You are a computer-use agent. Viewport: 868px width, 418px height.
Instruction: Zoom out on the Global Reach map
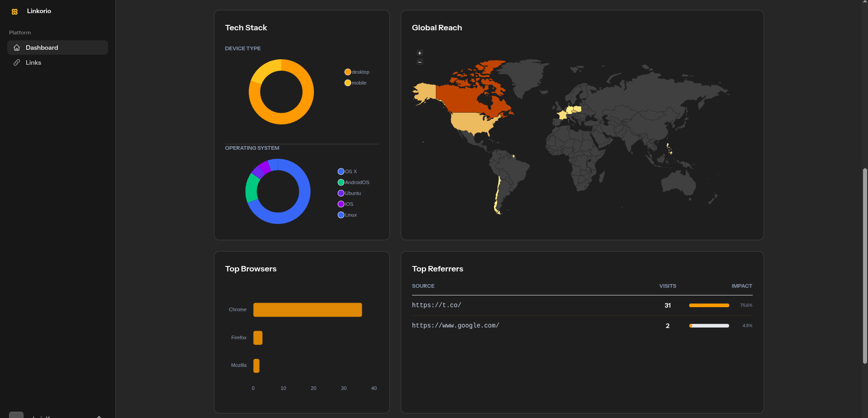tap(420, 62)
